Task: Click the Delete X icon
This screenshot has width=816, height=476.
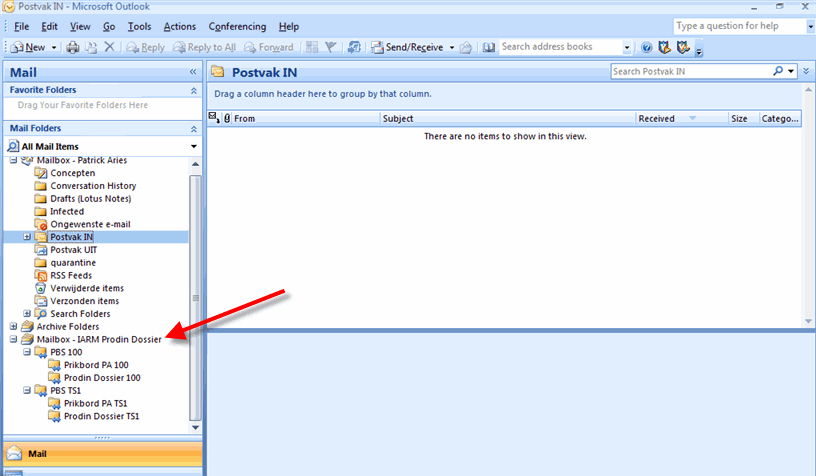Action: 109,47
